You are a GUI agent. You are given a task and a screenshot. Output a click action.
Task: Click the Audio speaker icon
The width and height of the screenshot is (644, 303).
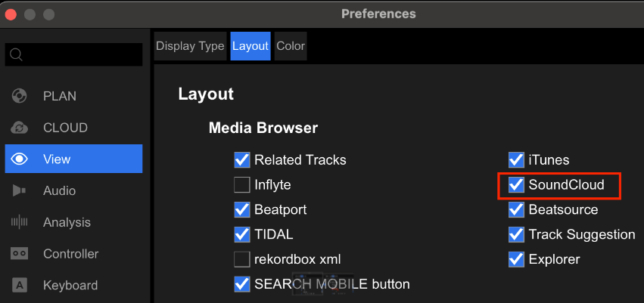point(20,190)
